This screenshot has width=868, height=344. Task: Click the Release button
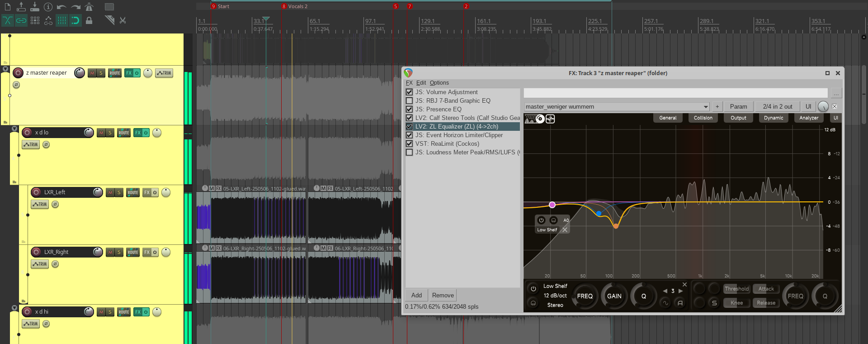click(766, 303)
